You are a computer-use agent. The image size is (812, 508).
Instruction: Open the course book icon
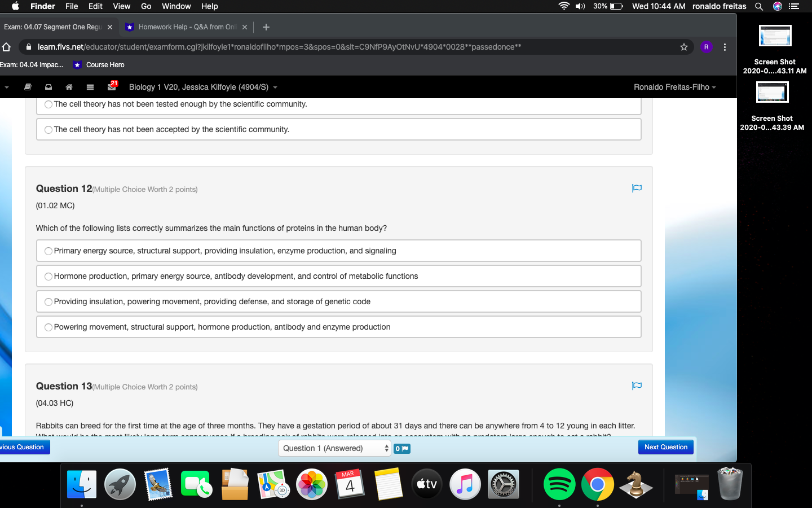28,87
